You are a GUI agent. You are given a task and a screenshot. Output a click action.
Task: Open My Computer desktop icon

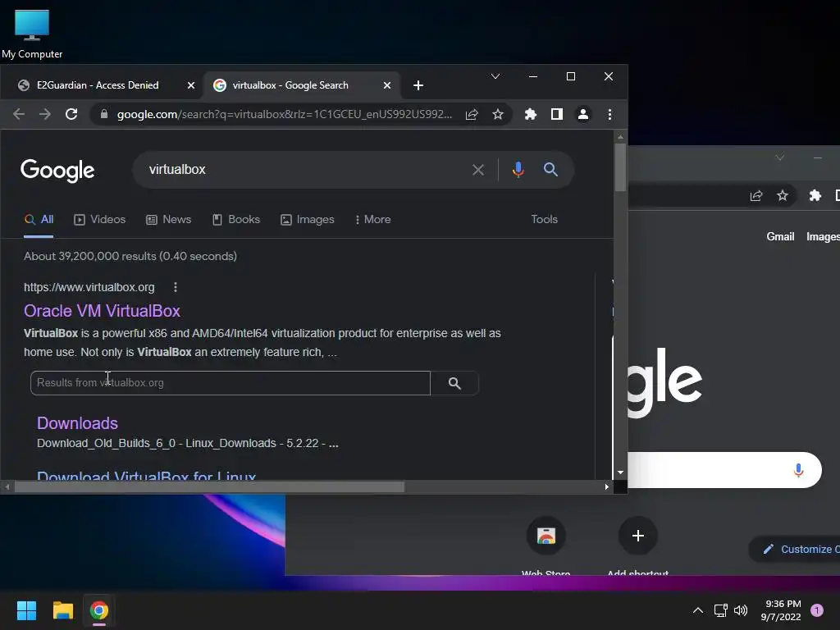click(x=32, y=34)
